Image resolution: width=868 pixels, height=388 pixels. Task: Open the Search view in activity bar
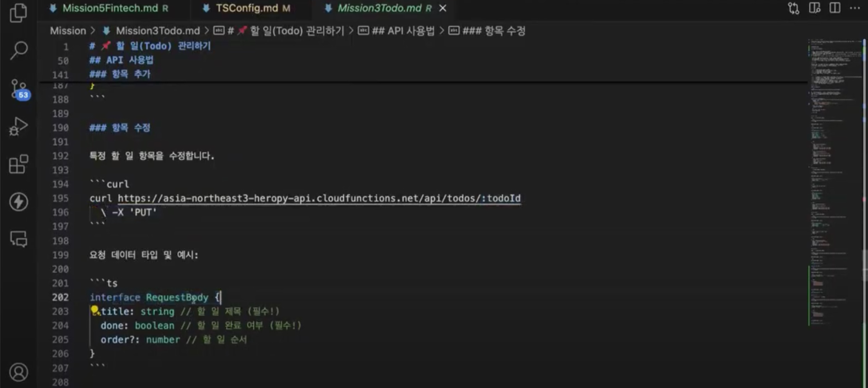point(18,51)
